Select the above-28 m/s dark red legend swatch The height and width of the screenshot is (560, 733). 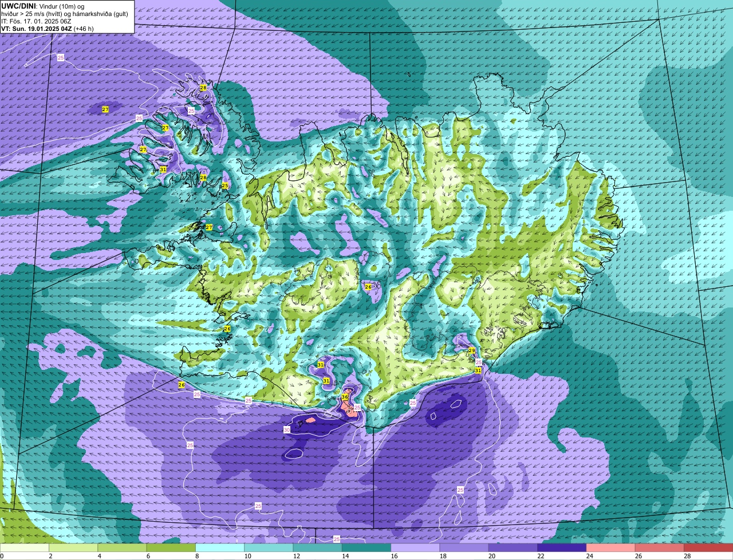pyautogui.click(x=708, y=547)
